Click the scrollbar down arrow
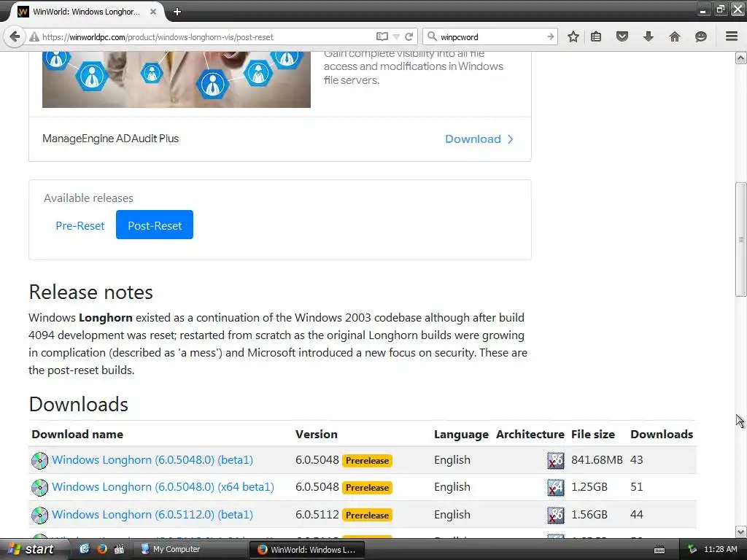747x560 pixels. [x=741, y=532]
